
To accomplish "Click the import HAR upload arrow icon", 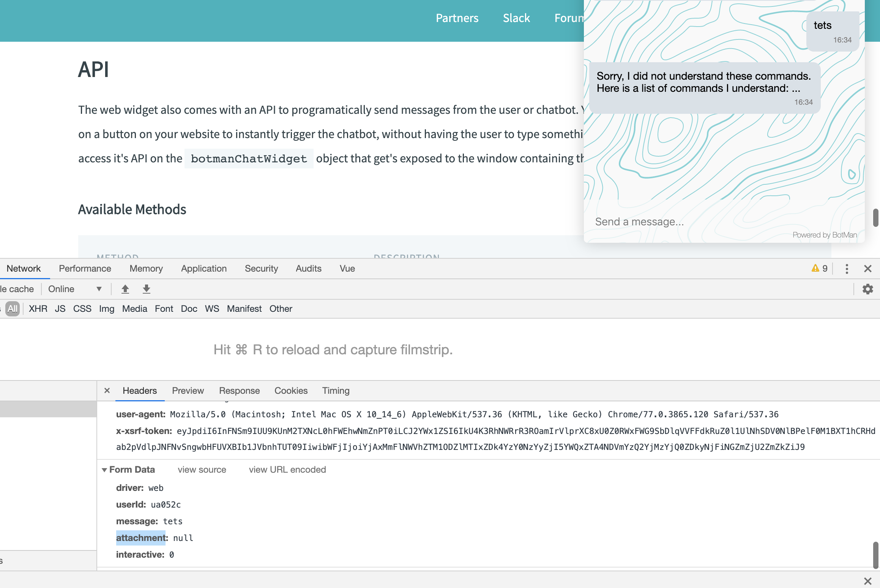I will [125, 289].
